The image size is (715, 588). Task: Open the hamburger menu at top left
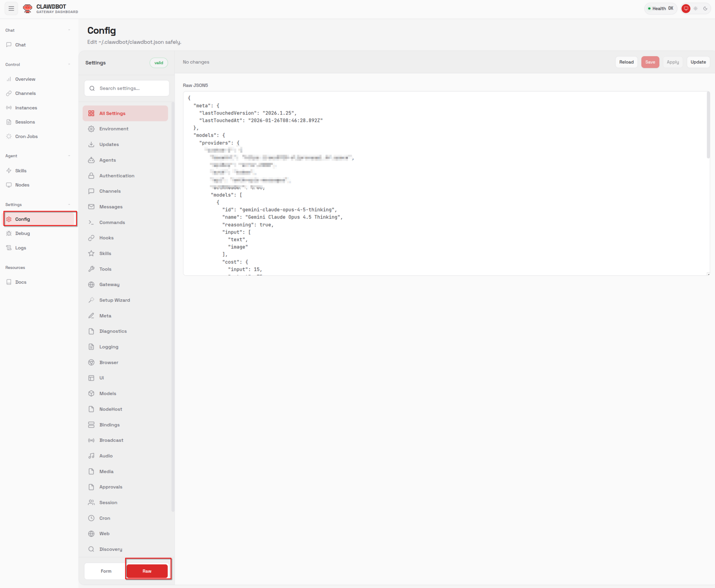point(11,9)
